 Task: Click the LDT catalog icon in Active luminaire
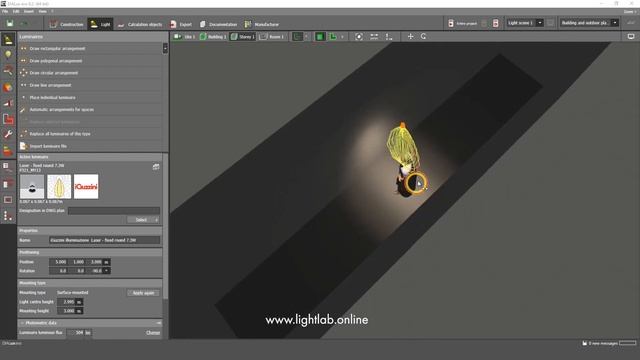[x=156, y=167]
